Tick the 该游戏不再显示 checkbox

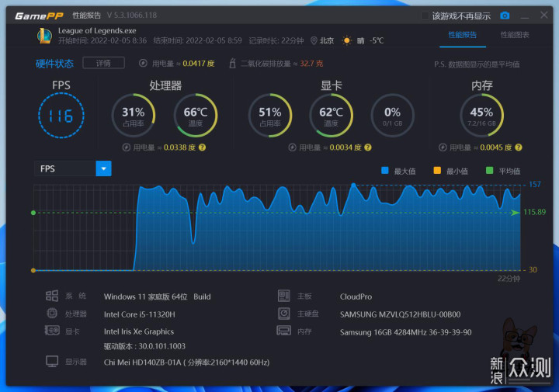[x=425, y=16]
